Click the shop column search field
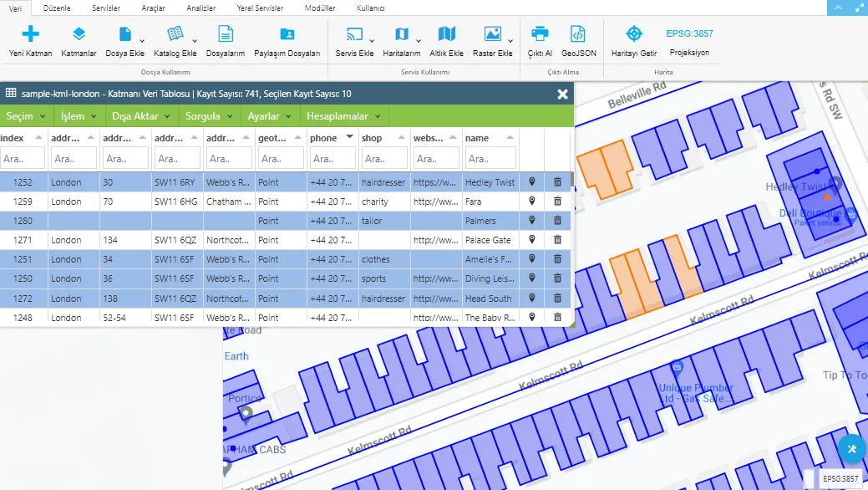Viewport: 868px width, 490px height. (x=383, y=159)
